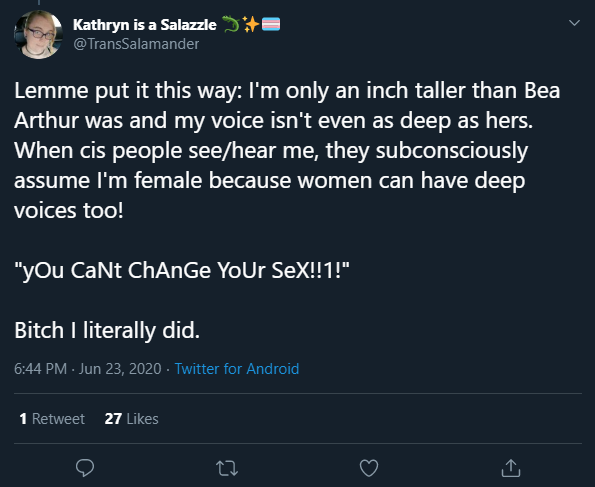
Task: Click the lizard emoji in the name
Action: click(230, 24)
